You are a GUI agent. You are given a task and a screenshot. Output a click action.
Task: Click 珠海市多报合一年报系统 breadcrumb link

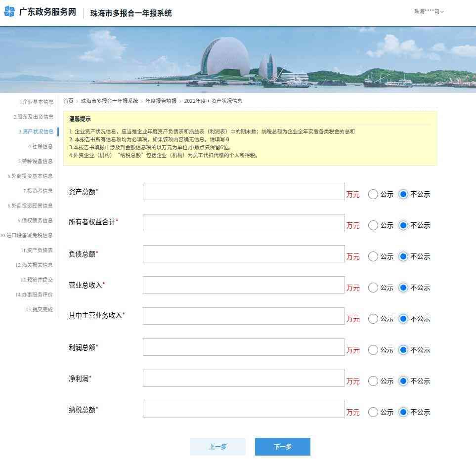[x=109, y=101]
